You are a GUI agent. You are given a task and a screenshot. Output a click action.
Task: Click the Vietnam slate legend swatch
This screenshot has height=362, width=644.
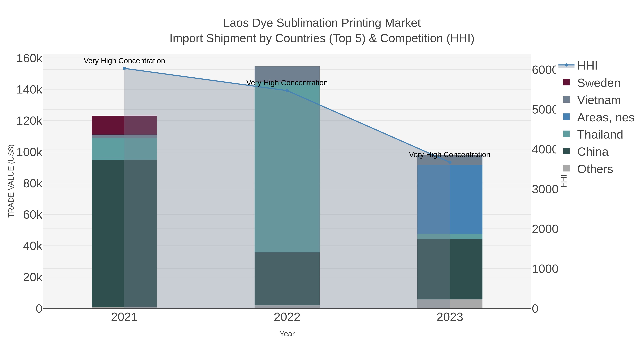click(566, 99)
